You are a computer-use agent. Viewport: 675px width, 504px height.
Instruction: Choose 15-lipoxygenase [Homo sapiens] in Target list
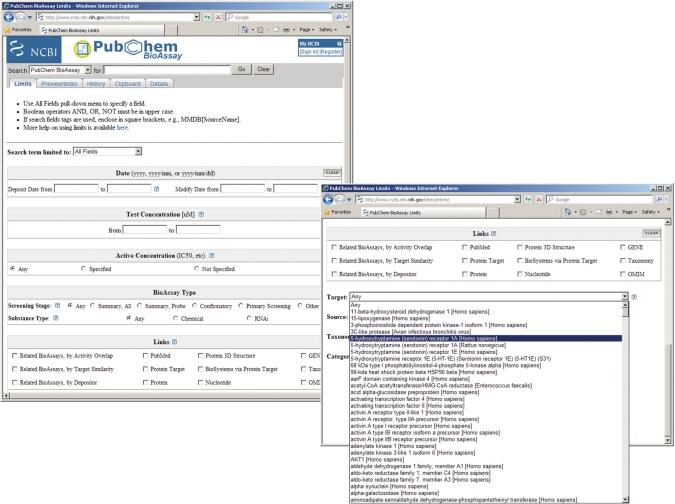point(486,318)
